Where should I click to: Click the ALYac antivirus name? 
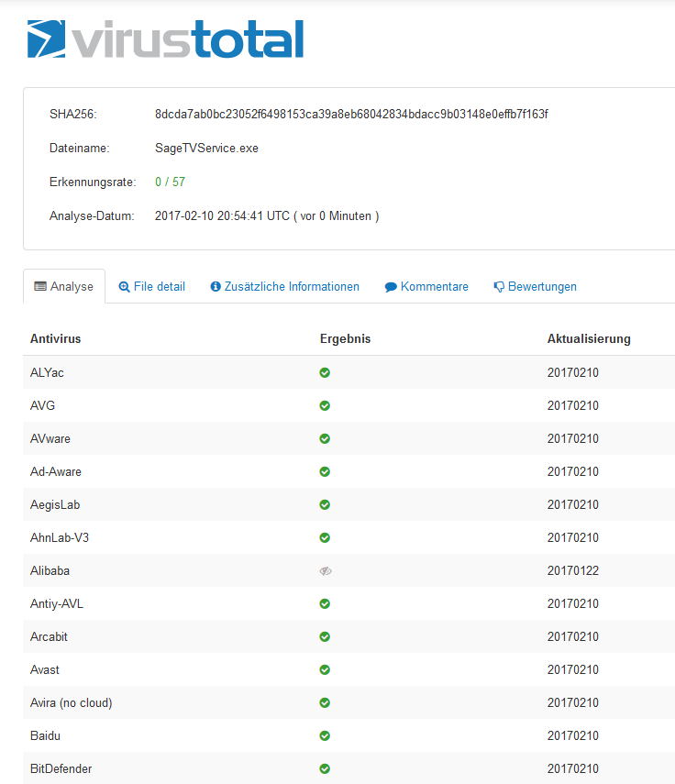[47, 372]
